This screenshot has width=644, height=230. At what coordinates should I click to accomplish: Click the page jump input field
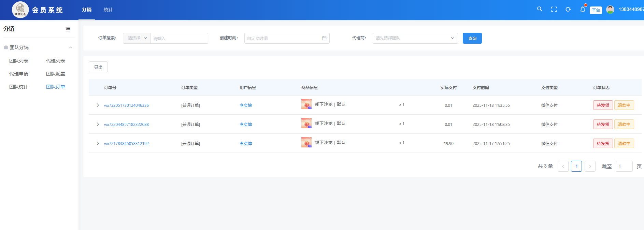tap(624, 167)
